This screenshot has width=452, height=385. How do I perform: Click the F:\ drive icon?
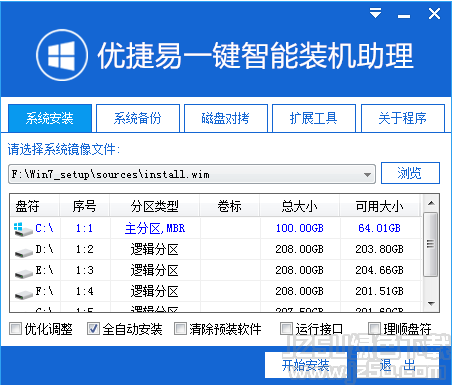click(x=24, y=295)
